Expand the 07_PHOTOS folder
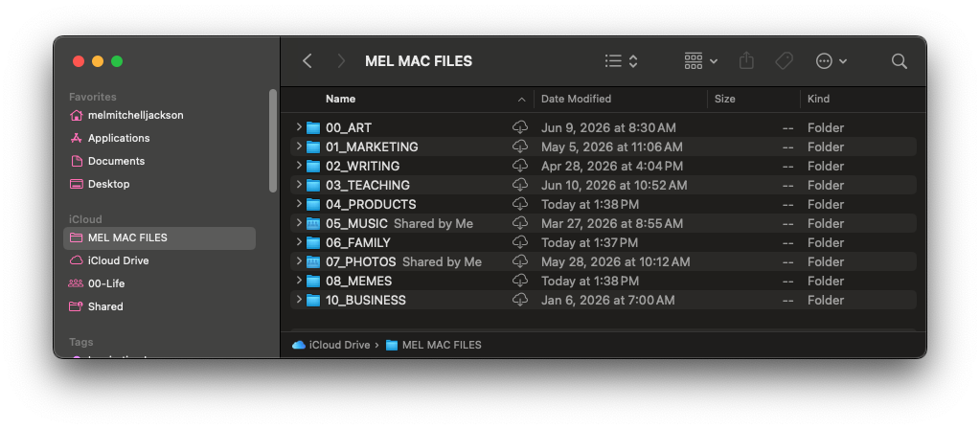The height and width of the screenshot is (429, 980). click(299, 261)
